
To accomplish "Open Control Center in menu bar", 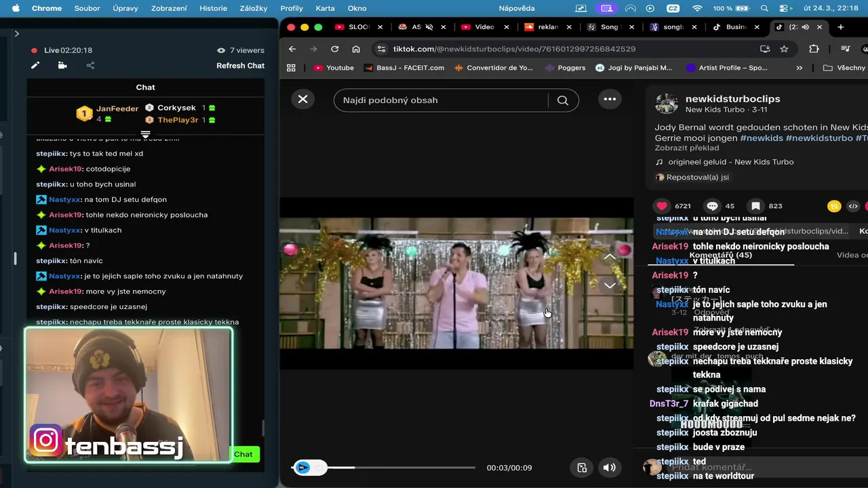I will tap(785, 8).
